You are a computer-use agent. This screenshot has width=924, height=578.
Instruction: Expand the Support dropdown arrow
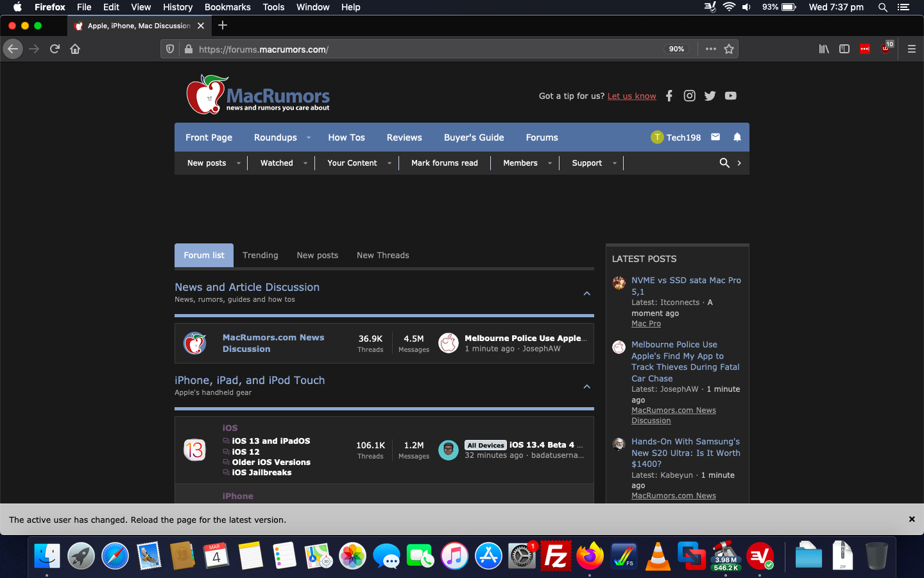click(x=615, y=163)
